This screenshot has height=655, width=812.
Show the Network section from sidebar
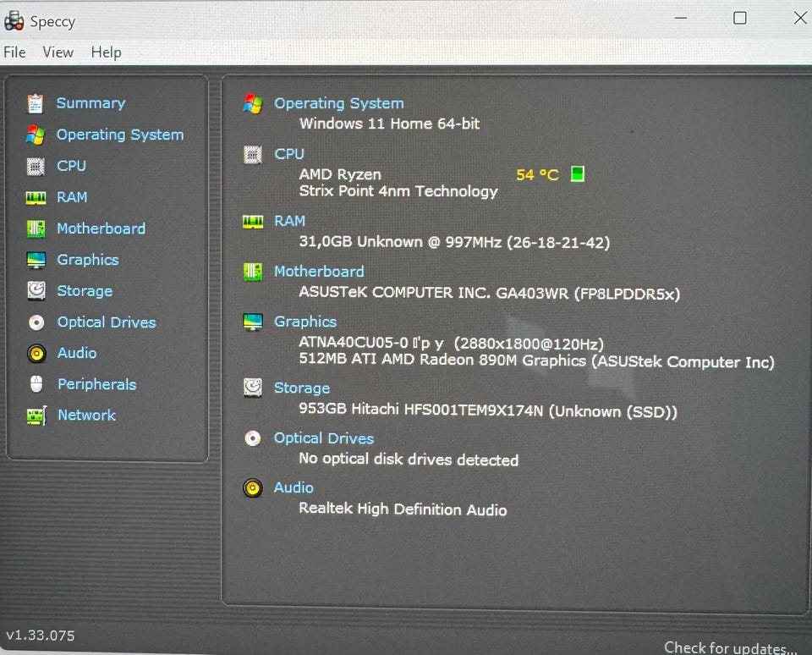[87, 415]
